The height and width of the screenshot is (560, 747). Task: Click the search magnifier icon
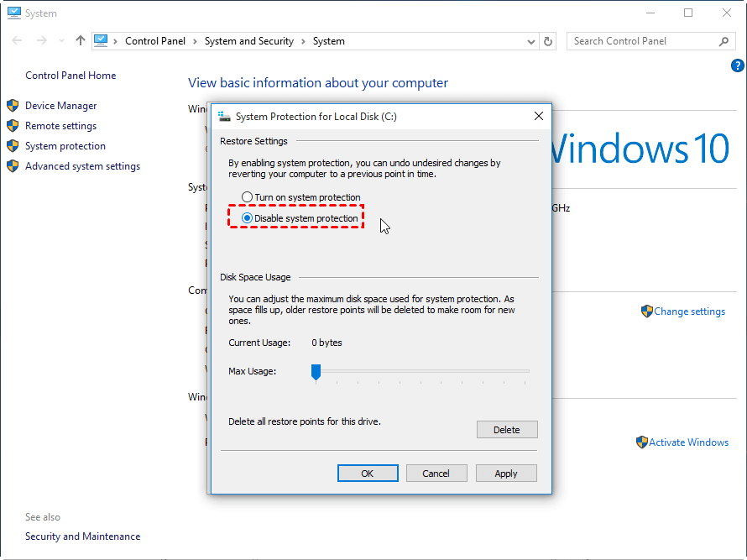point(723,41)
